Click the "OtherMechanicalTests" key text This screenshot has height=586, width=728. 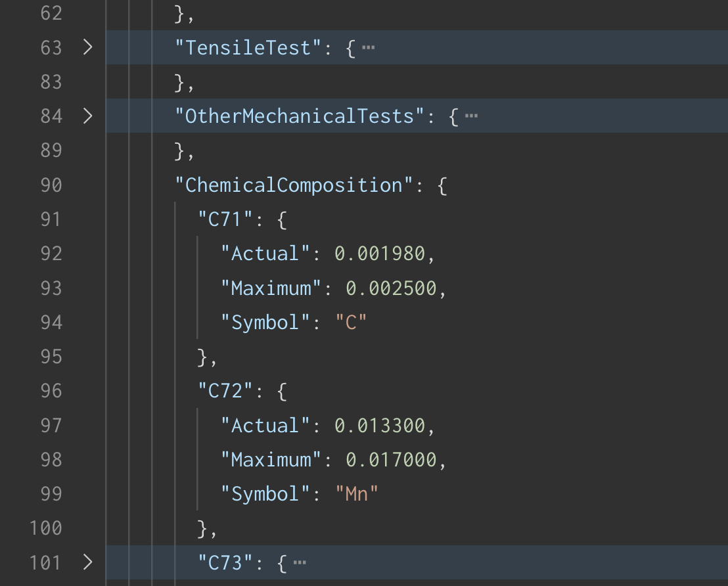point(300,116)
